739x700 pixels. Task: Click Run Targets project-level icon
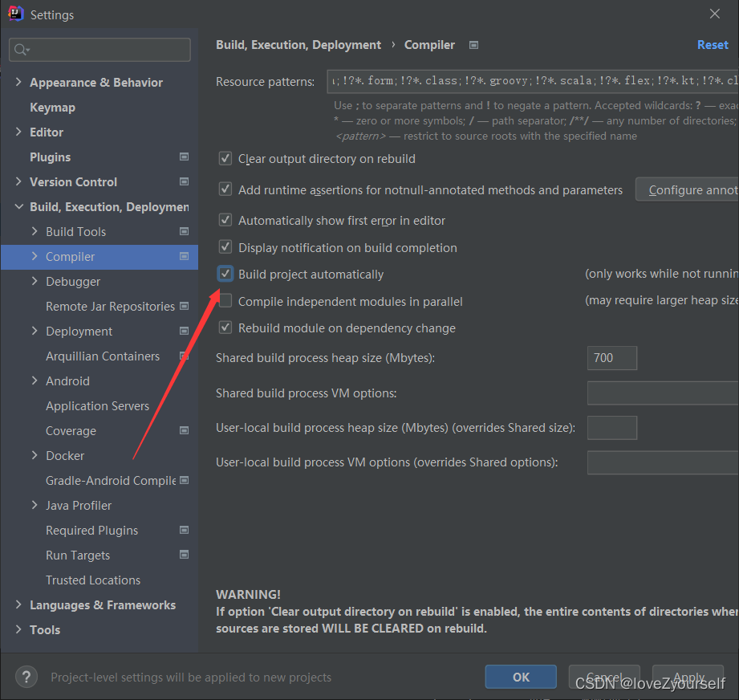tap(185, 555)
